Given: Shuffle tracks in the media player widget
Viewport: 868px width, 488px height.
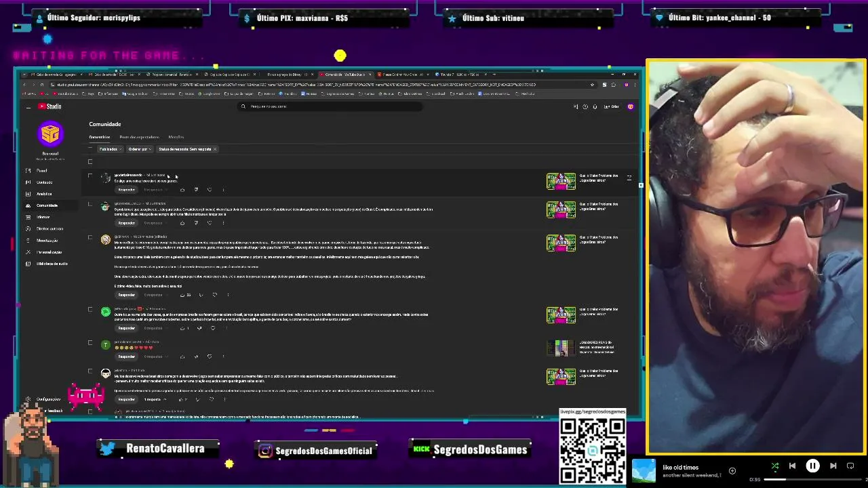Looking at the screenshot, I should (x=775, y=466).
